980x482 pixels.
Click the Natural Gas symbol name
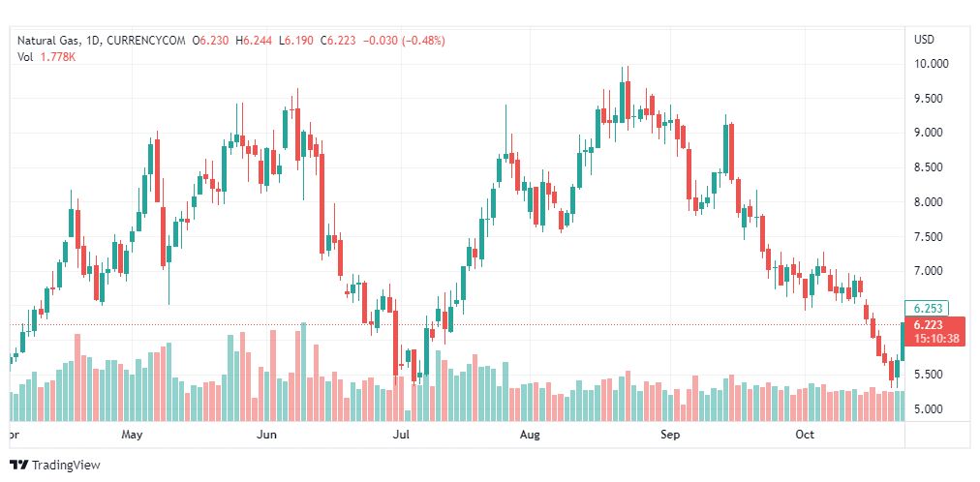pyautogui.click(x=49, y=40)
